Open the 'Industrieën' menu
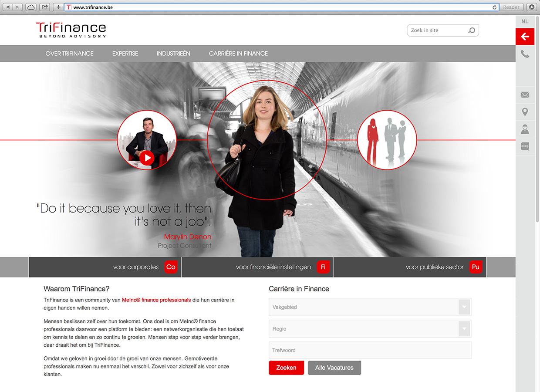Viewport: 540px width, 392px height. coord(173,54)
